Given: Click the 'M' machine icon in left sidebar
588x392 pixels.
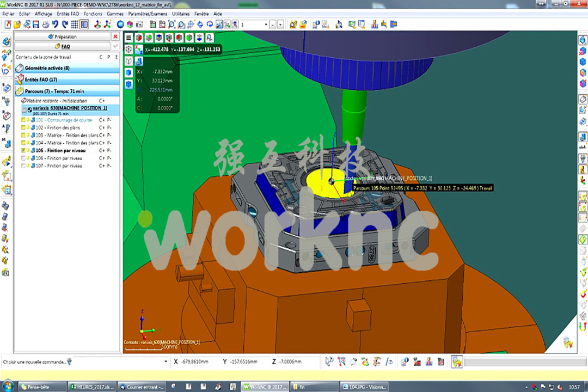Looking at the screenshot, I should click(x=7, y=143).
